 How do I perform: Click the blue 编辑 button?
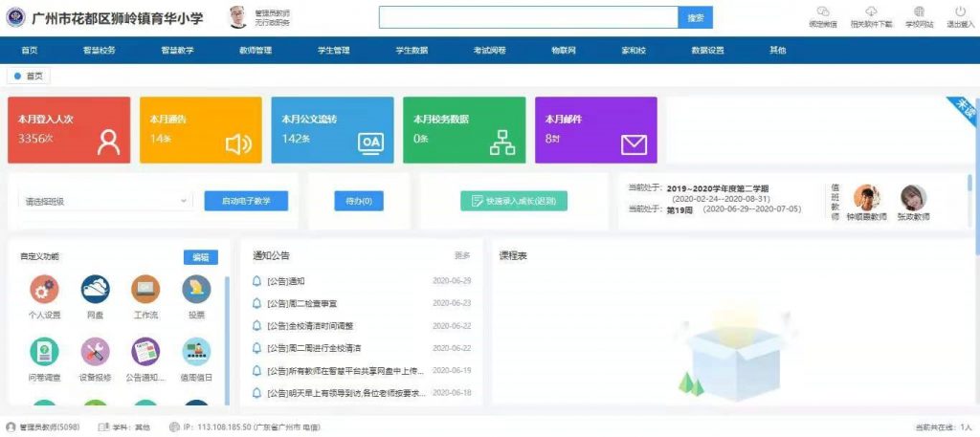click(x=200, y=257)
